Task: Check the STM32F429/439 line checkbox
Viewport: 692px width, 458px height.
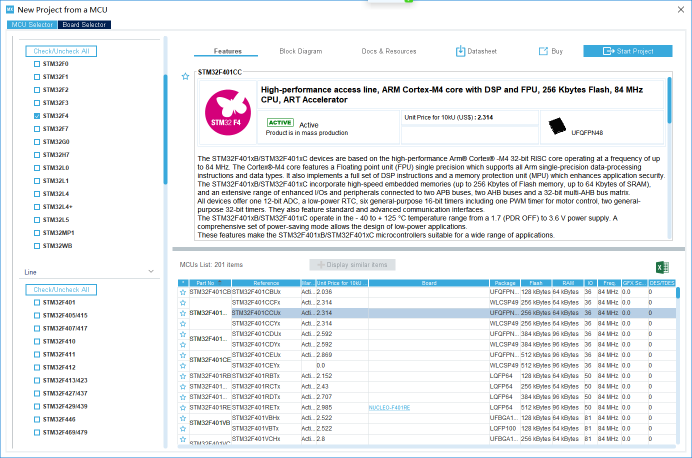Action: (x=37, y=406)
